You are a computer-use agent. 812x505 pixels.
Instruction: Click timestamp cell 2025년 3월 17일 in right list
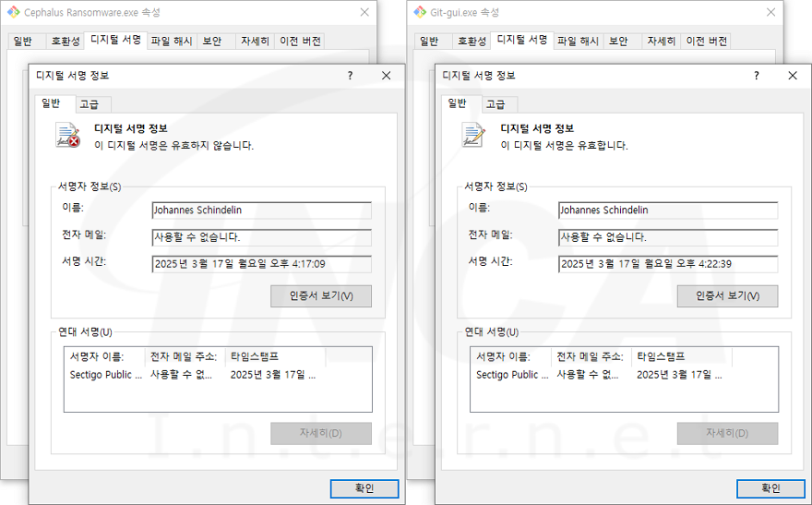pyautogui.click(x=679, y=375)
